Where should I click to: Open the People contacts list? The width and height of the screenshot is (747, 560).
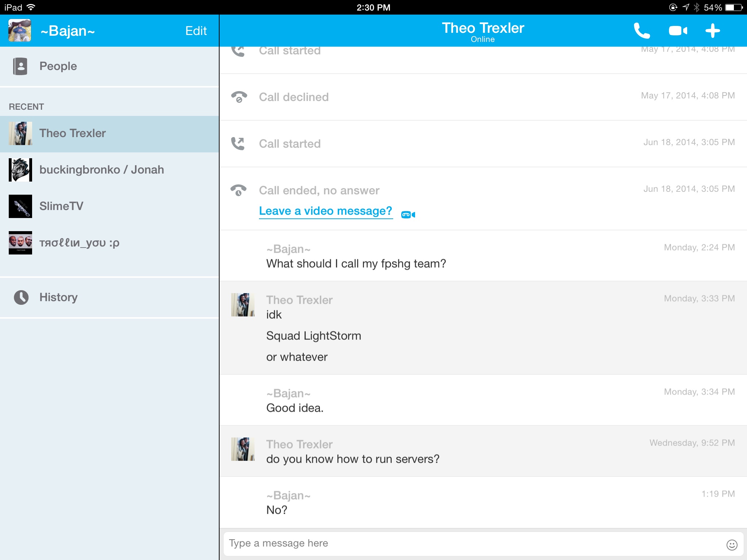tap(58, 66)
